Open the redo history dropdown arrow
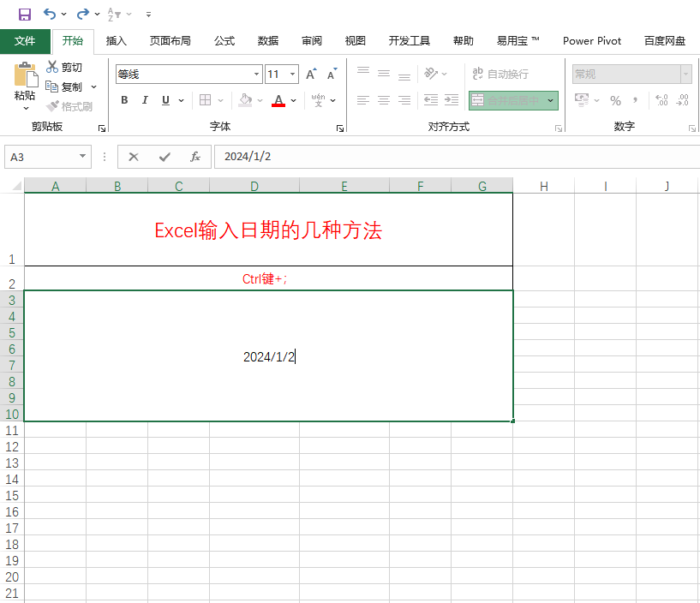The height and width of the screenshot is (603, 700). [x=97, y=15]
